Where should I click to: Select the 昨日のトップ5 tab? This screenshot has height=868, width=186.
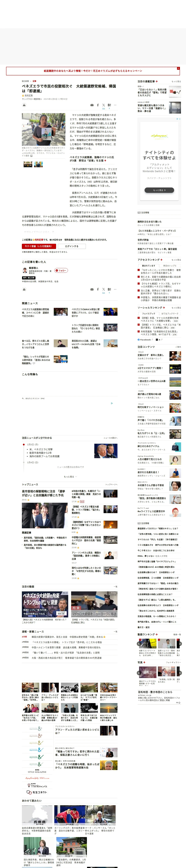170,265
